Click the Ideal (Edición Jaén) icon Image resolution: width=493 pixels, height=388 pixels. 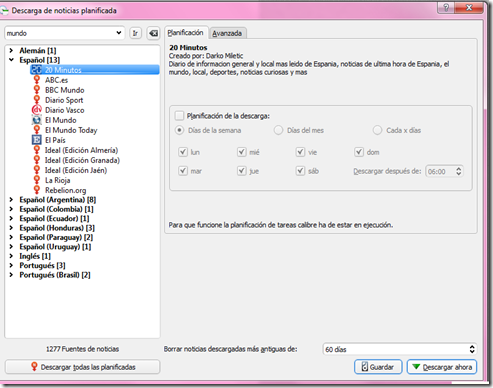37,170
